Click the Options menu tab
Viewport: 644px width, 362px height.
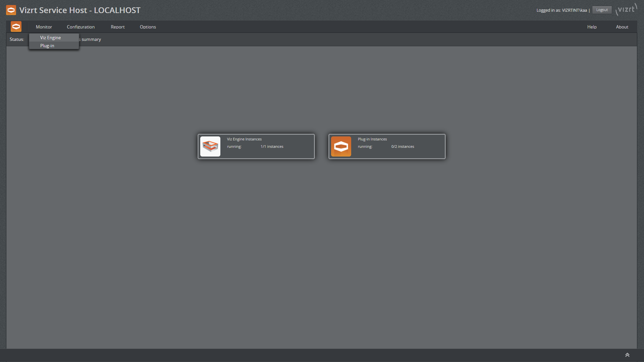tap(148, 26)
